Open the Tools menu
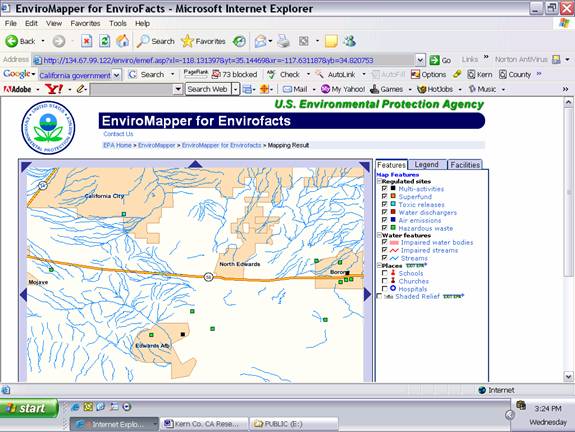 tap(118, 23)
